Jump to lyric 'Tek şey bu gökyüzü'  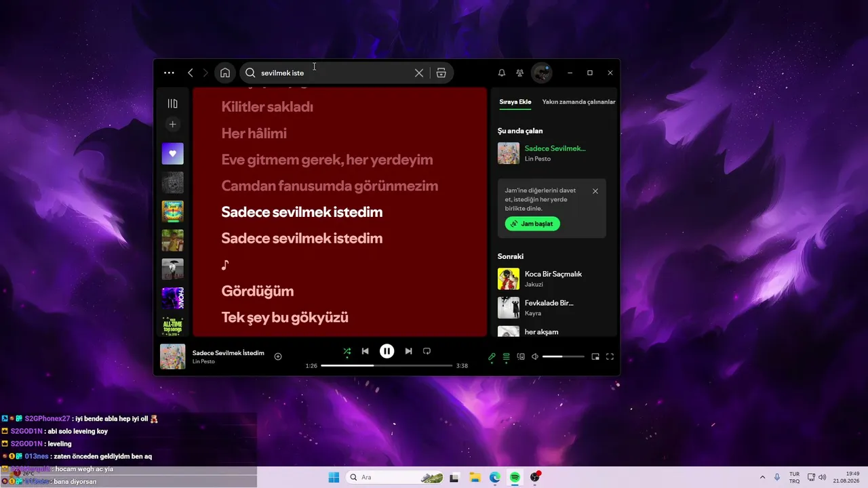285,317
